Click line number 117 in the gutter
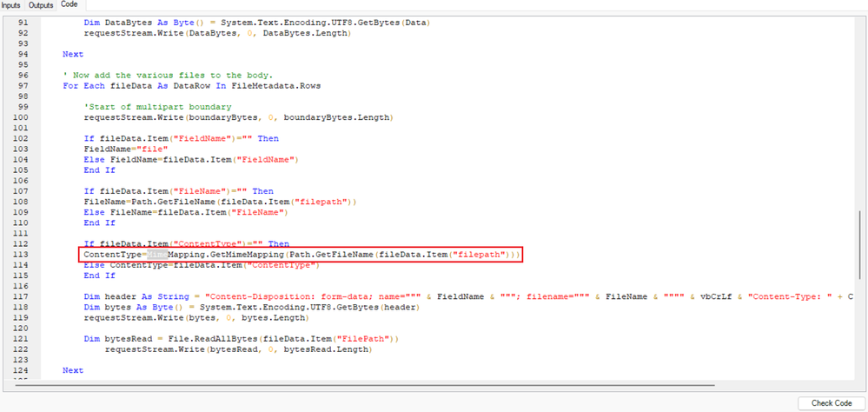The width and height of the screenshot is (868, 412). 23,297
